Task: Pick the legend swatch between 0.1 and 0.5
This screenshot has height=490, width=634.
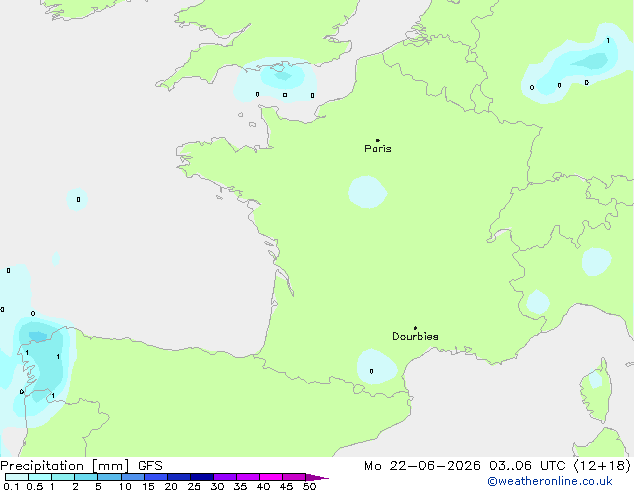Action: click(17, 477)
